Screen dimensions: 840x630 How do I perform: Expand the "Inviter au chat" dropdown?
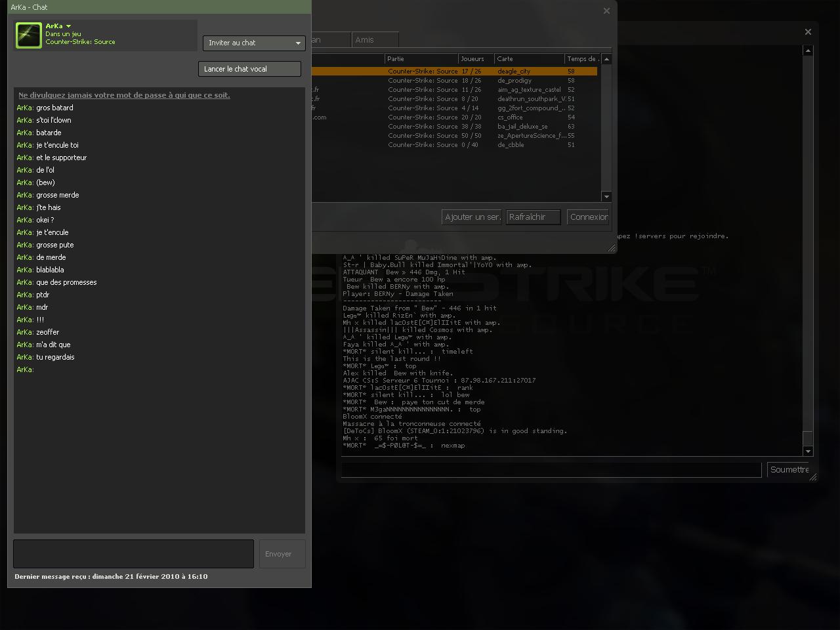coord(254,43)
